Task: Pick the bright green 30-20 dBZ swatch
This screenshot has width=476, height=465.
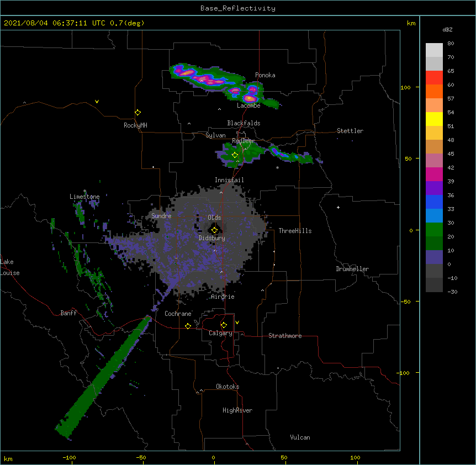Action: point(434,230)
